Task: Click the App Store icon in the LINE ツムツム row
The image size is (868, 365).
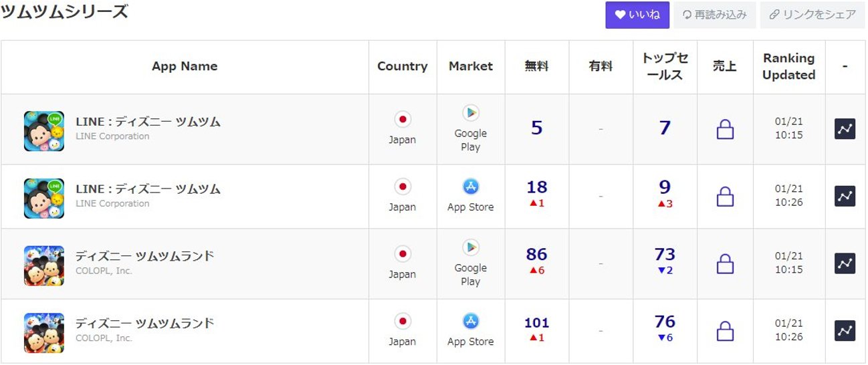Action: [x=471, y=187]
